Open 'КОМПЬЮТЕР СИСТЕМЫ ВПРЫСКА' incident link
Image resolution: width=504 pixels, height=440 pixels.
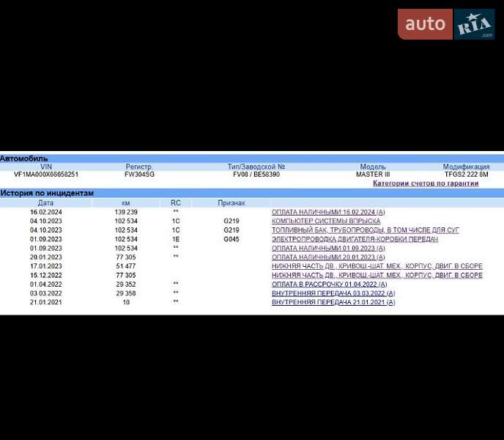pos(326,221)
